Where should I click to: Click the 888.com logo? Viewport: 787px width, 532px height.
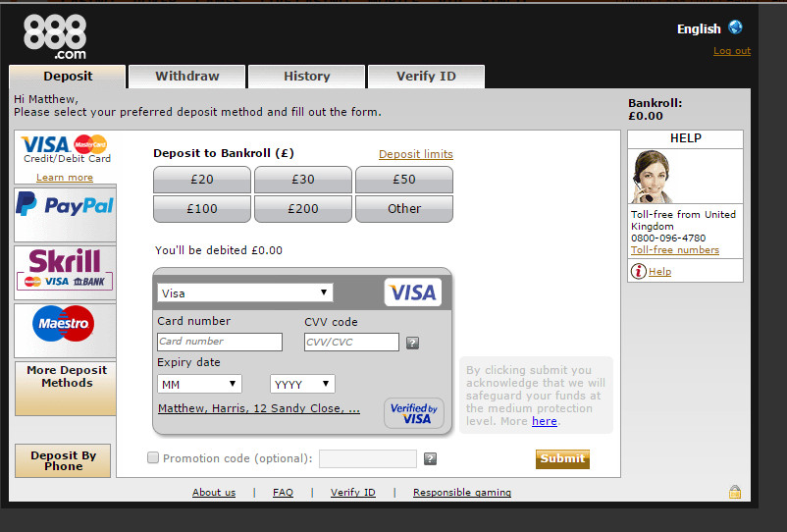coord(55,36)
